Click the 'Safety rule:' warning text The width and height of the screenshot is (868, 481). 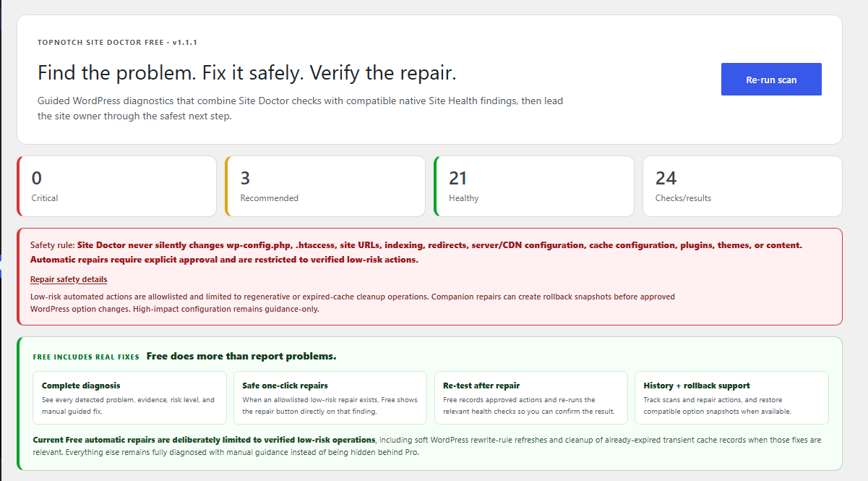(53, 245)
